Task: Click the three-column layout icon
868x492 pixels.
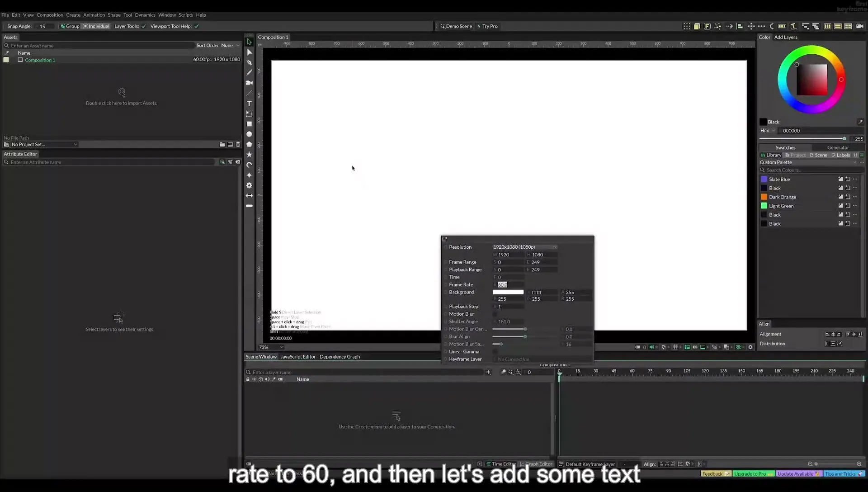Action: point(827,26)
